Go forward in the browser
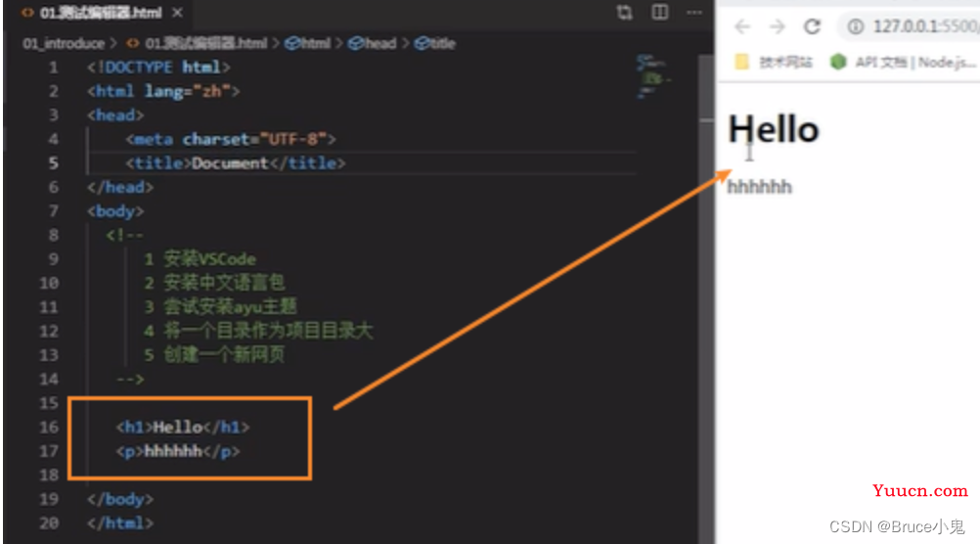 (x=777, y=26)
